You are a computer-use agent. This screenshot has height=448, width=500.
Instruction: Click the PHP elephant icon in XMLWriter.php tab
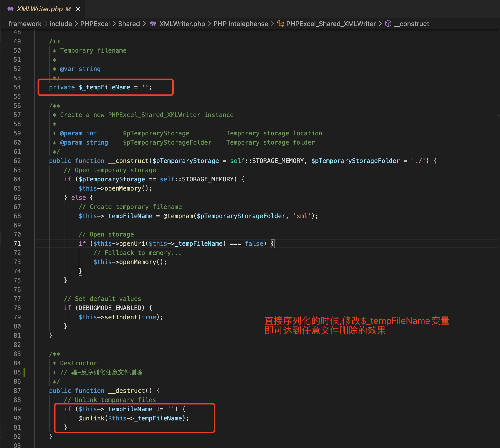10,9
